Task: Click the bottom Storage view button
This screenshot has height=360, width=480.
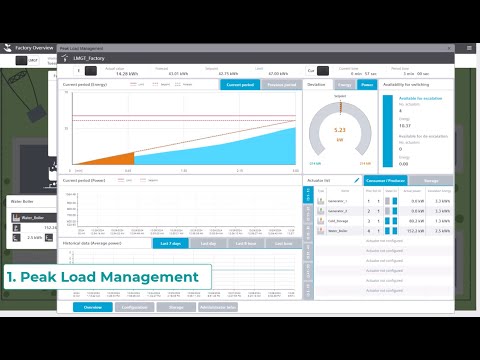Action: pyautogui.click(x=176, y=307)
